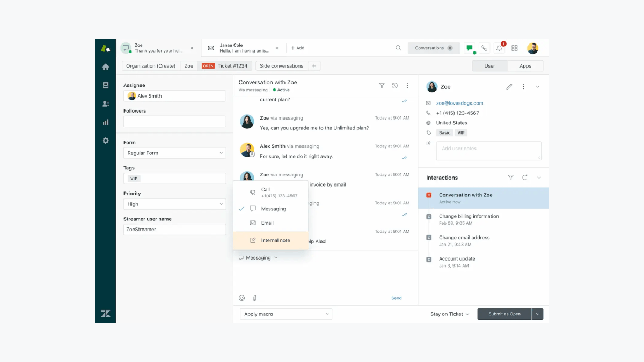This screenshot has height=362, width=644.
Task: Open the notifications bell
Action: pos(499,48)
